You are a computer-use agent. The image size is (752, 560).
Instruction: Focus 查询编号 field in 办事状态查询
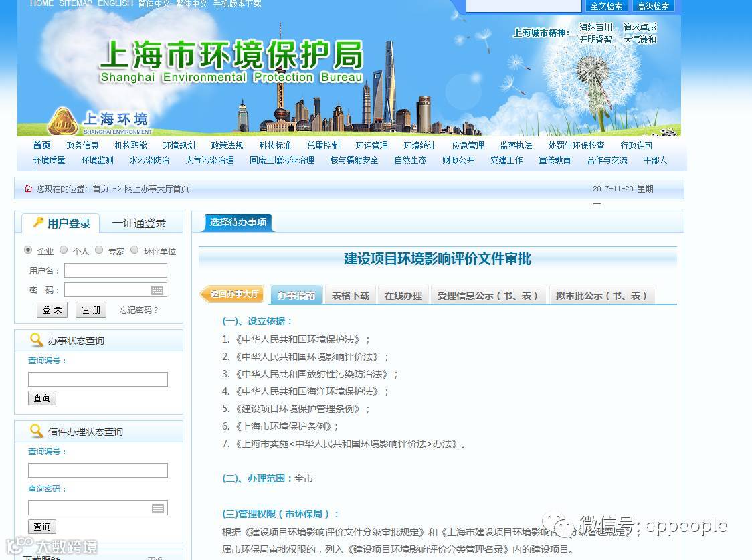coord(98,379)
